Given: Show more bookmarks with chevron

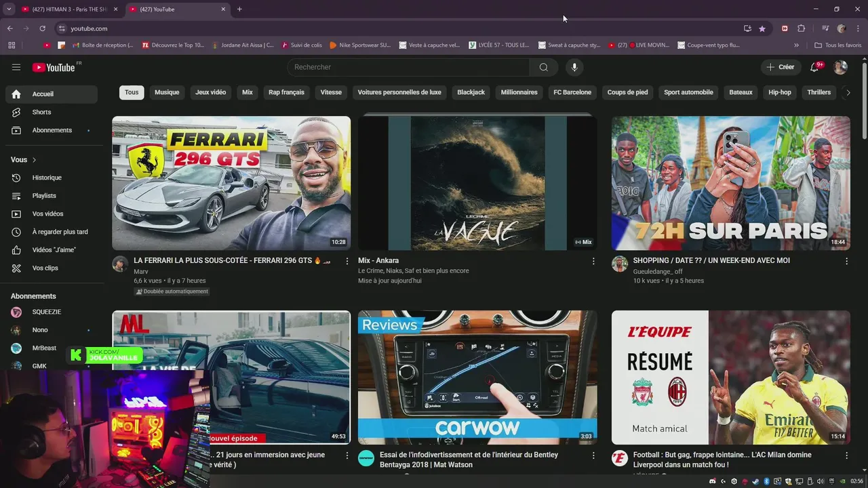Looking at the screenshot, I should [797, 45].
